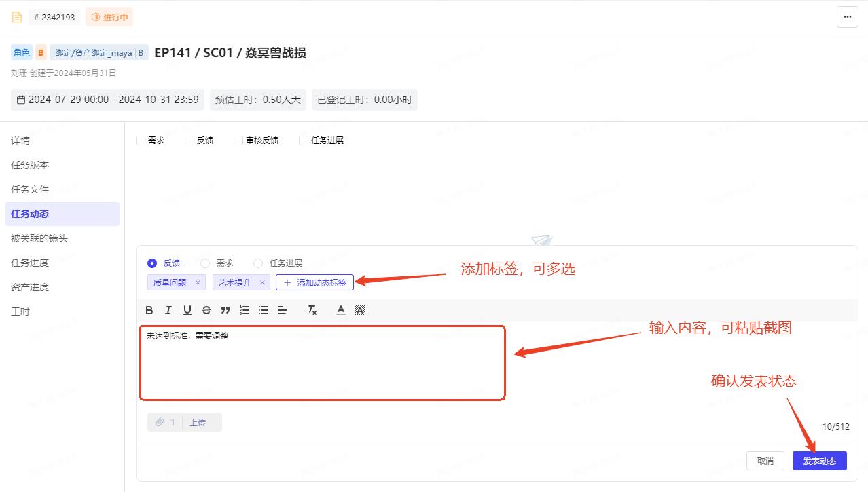Select the 反馈 radio button

[152, 263]
